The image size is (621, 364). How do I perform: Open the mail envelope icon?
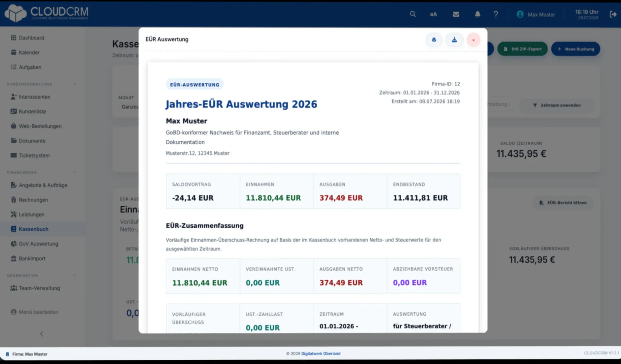[x=456, y=14]
